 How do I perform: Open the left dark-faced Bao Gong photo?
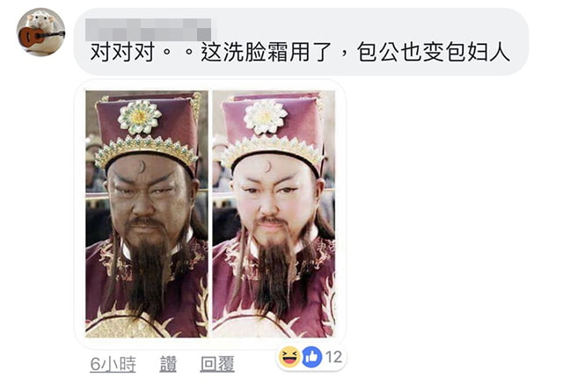pyautogui.click(x=147, y=214)
